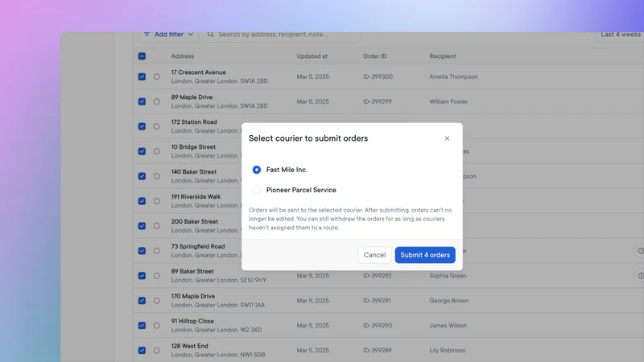Uncheck the 200 Baker Street row

pos(142,226)
